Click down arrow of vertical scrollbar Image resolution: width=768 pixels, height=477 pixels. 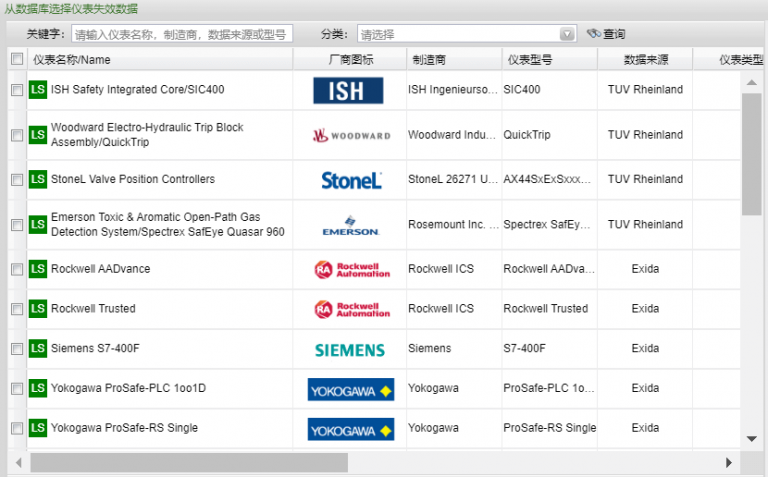(752, 438)
